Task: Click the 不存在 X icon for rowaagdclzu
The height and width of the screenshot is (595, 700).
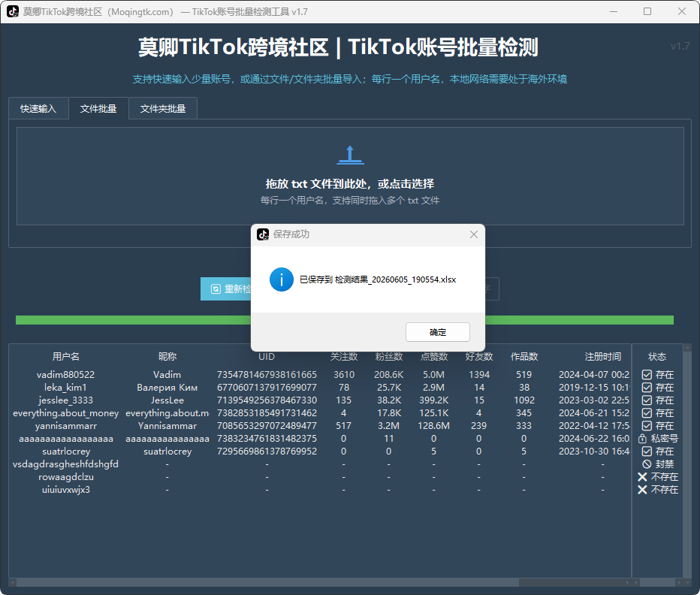Action: [642, 477]
